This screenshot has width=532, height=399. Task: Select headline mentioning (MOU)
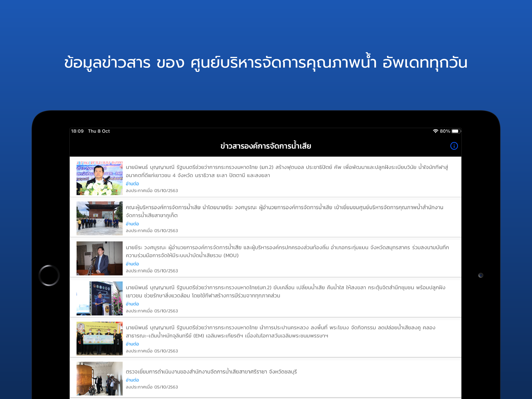pyautogui.click(x=287, y=251)
